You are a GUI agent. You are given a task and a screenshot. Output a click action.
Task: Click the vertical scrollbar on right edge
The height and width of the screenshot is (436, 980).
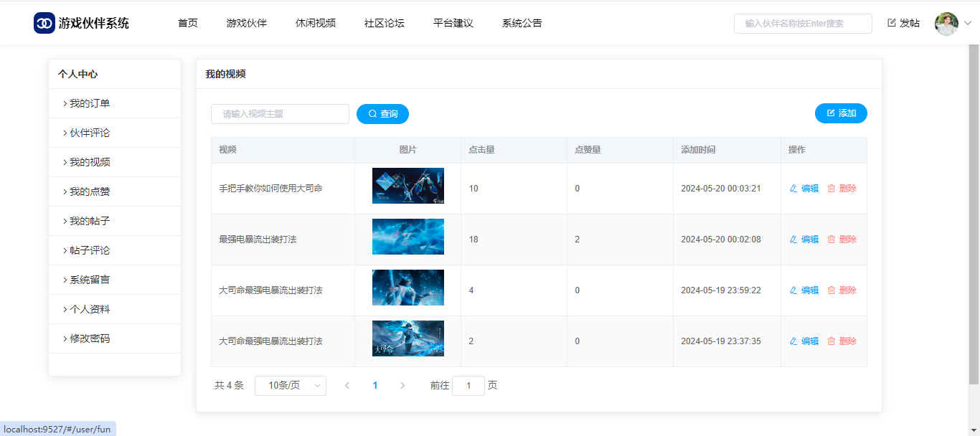coord(974,215)
